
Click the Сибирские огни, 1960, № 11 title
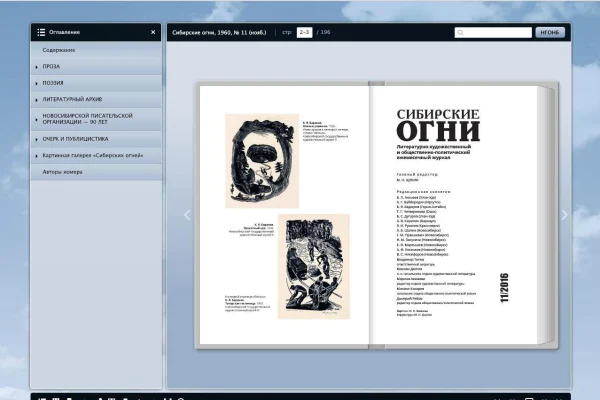(x=219, y=33)
